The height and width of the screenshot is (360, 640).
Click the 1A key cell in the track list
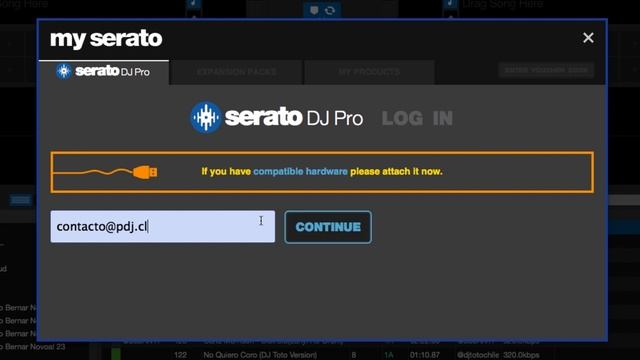[x=389, y=355]
